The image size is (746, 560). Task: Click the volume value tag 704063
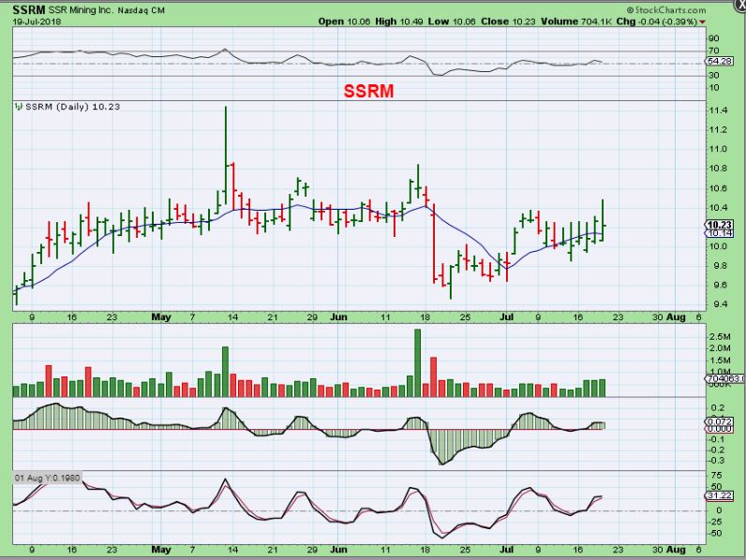(x=725, y=378)
